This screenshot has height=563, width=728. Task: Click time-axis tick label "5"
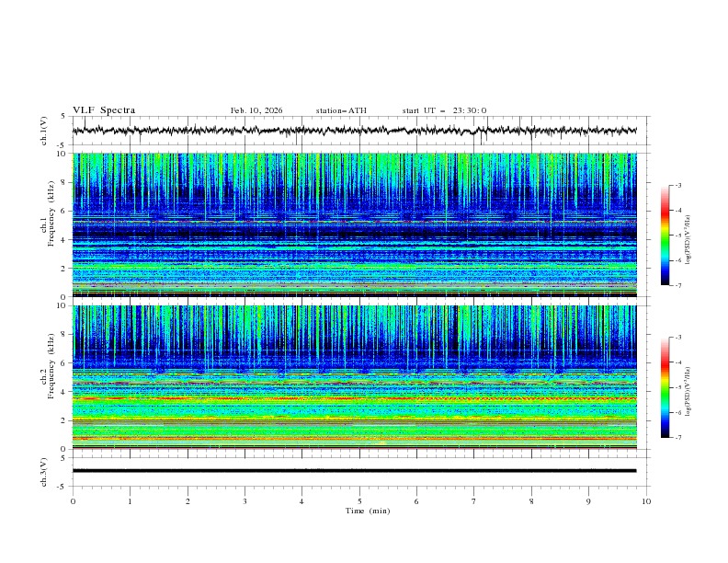click(359, 501)
